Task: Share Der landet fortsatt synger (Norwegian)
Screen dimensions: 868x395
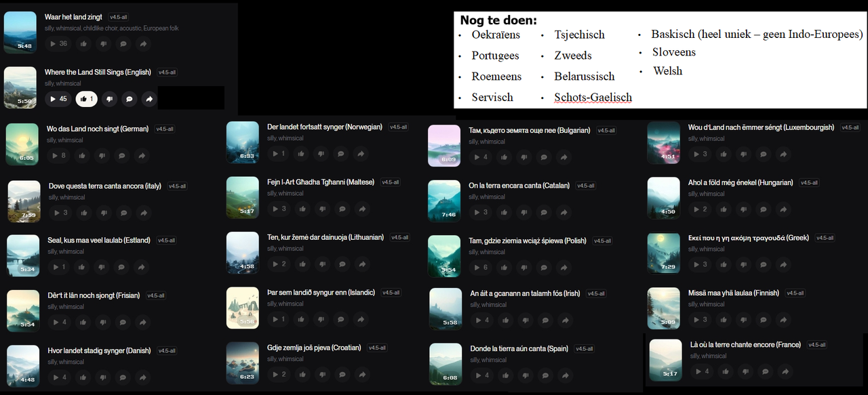Action: coord(361,154)
